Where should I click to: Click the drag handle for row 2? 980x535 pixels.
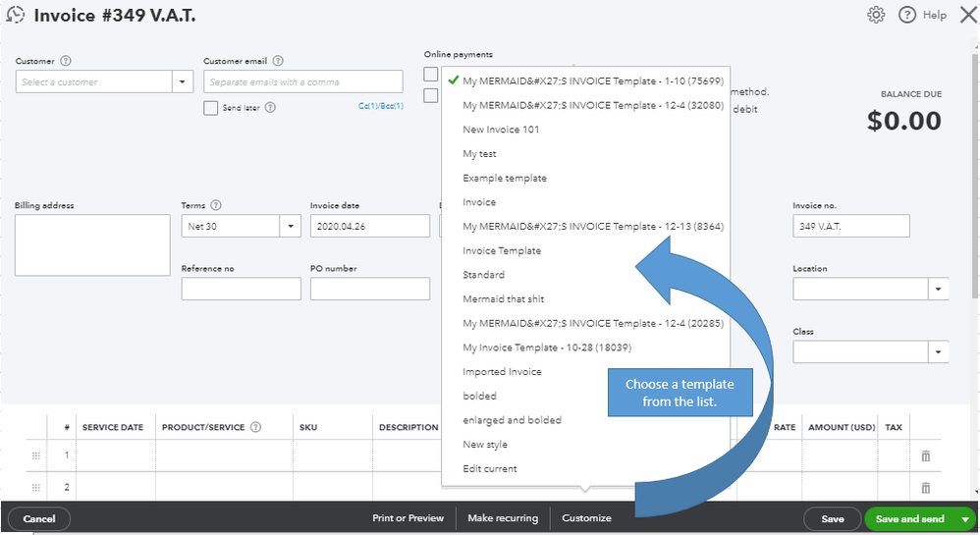pos(36,487)
